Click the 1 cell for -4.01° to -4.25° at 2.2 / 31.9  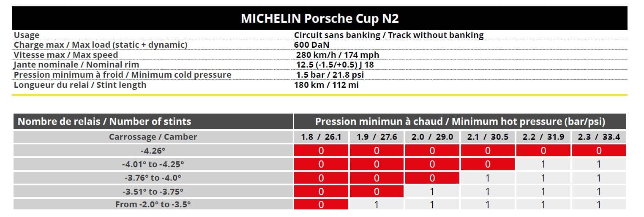coord(543,164)
